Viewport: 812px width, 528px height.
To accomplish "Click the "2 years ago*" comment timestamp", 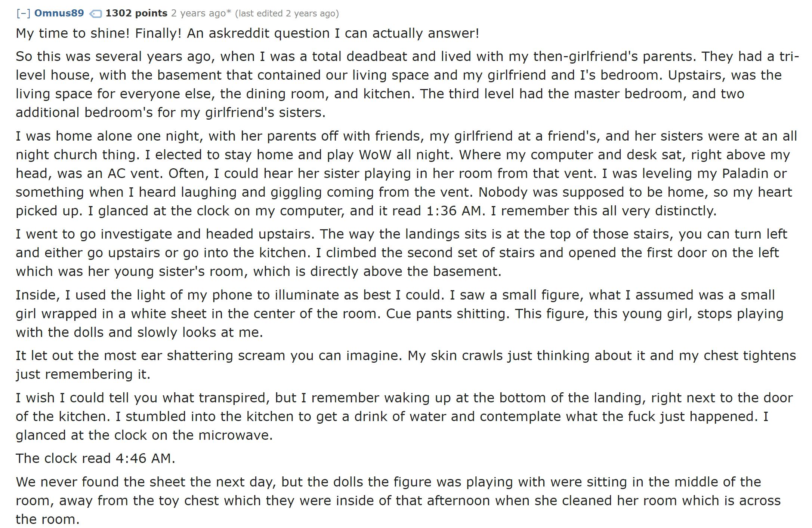I will pyautogui.click(x=201, y=13).
